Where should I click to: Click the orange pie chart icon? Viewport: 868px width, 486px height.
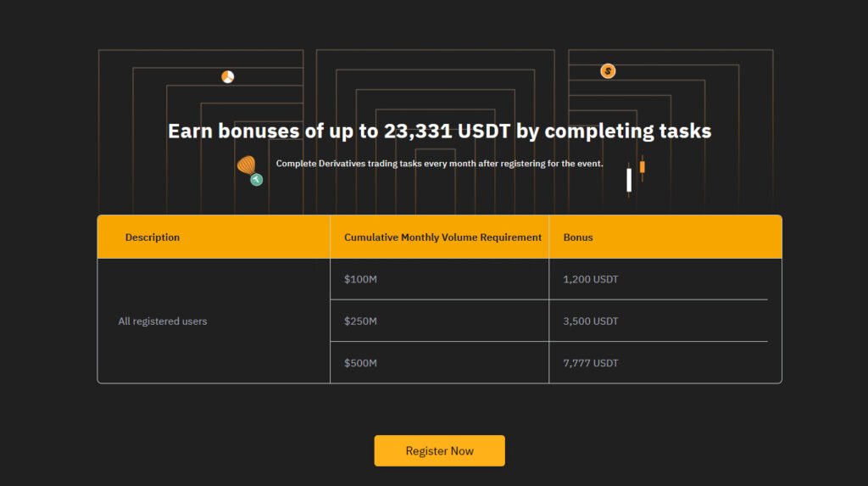(x=227, y=76)
